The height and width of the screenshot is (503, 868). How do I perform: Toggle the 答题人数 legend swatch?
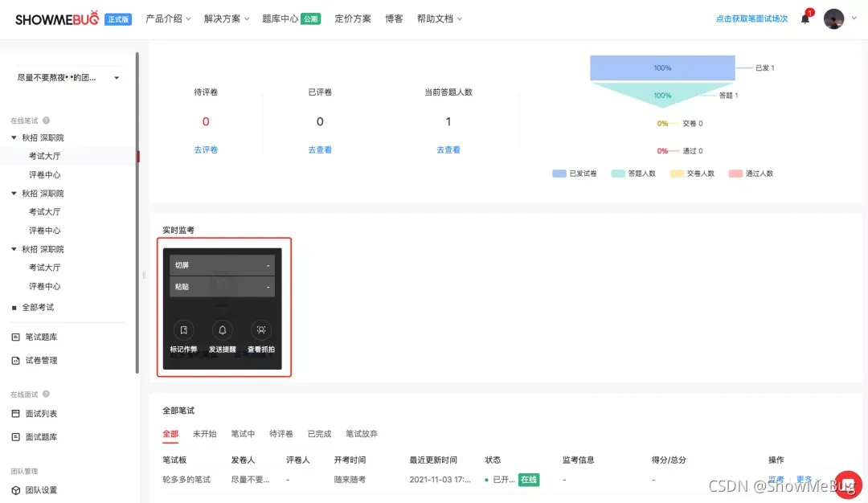point(618,174)
